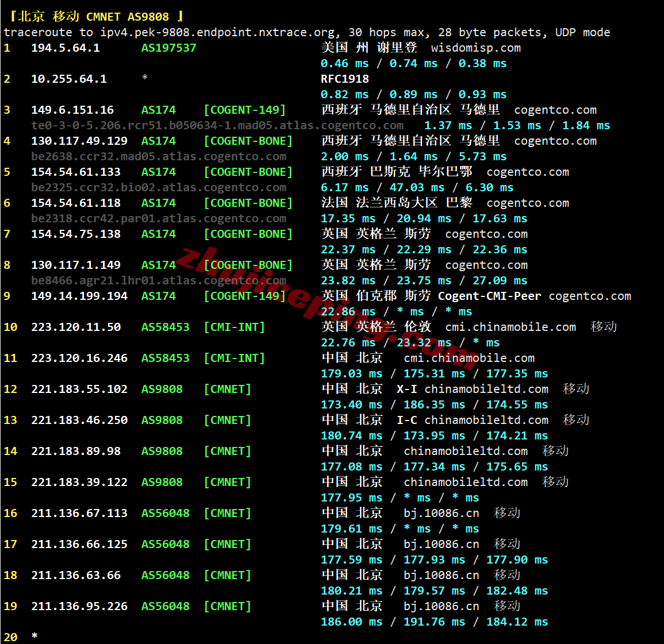The width and height of the screenshot is (664, 644).
Task: Click AS58453 in hop 11
Action: pos(166,358)
